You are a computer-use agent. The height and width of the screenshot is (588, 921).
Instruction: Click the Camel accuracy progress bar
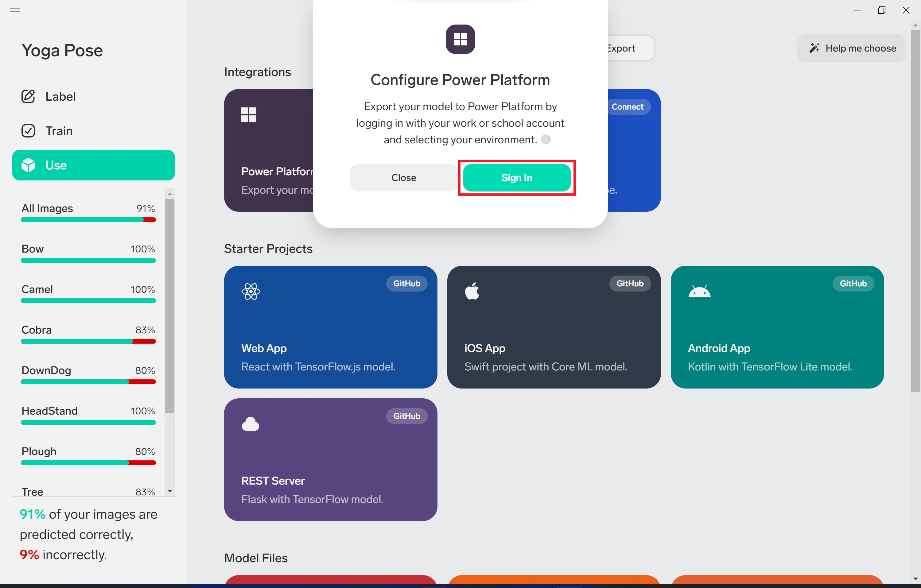coord(88,301)
